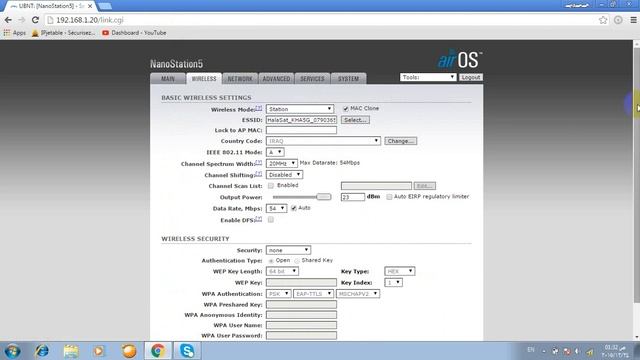This screenshot has width=640, height=360.
Task: Go back with browser back arrow
Action: click(x=8, y=20)
